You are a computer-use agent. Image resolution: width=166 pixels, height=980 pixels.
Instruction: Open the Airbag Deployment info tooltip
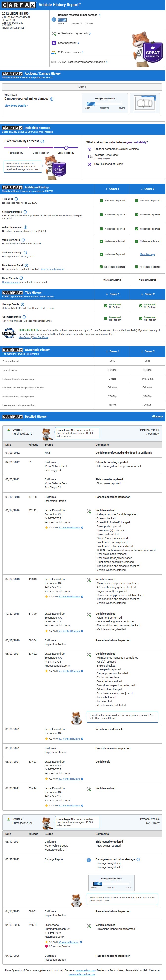click(x=25, y=227)
